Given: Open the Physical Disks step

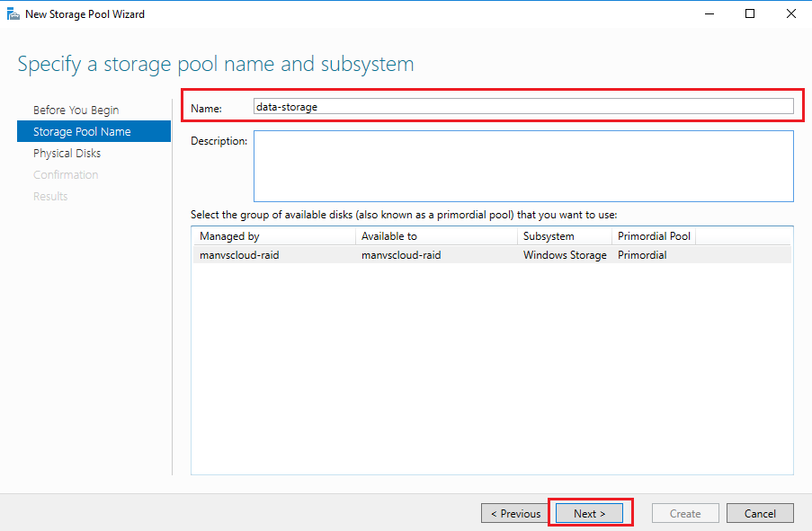Looking at the screenshot, I should coord(67,154).
